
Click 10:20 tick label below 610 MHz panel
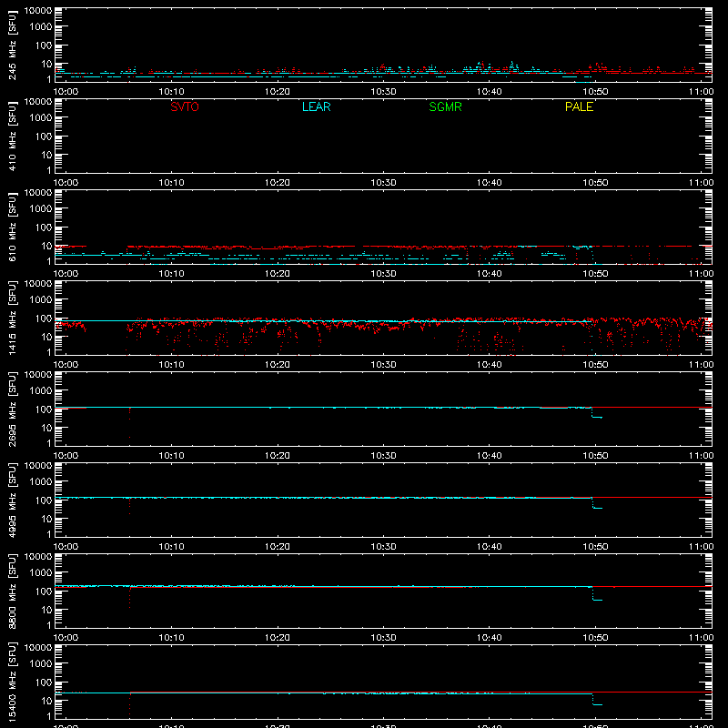click(x=278, y=274)
